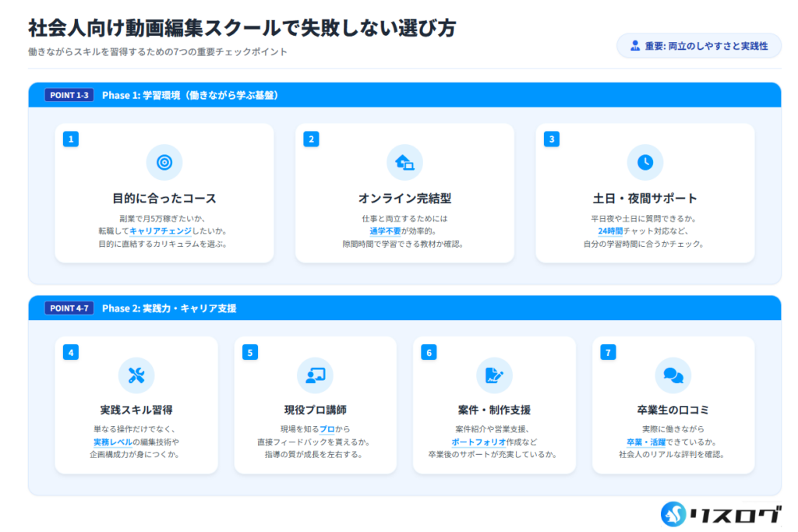Click the speech bubbles icon for 卒業生の口コミ

pos(673,375)
